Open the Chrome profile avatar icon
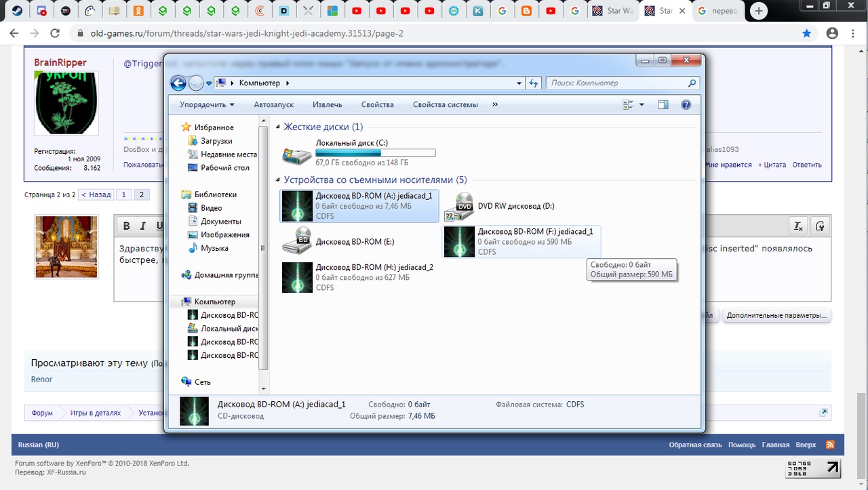 [x=832, y=33]
